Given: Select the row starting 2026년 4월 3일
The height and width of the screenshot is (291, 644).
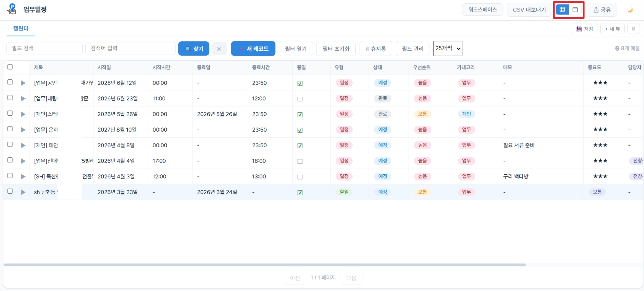Looking at the screenshot, I should point(10,176).
